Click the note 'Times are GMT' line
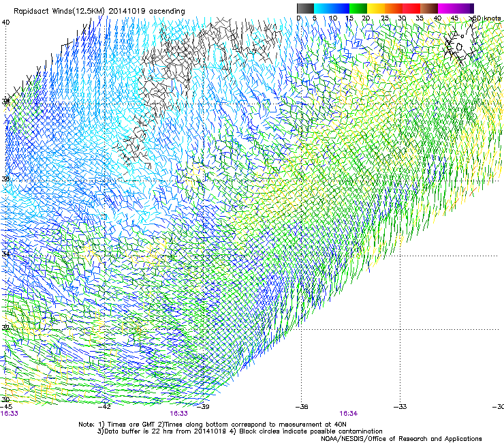Screen dimensions: 504x443 212,425
